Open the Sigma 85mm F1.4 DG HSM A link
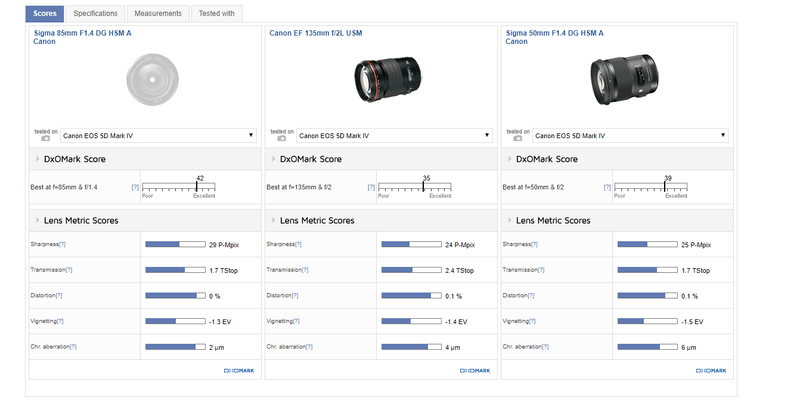The image size is (800, 411). (x=83, y=33)
